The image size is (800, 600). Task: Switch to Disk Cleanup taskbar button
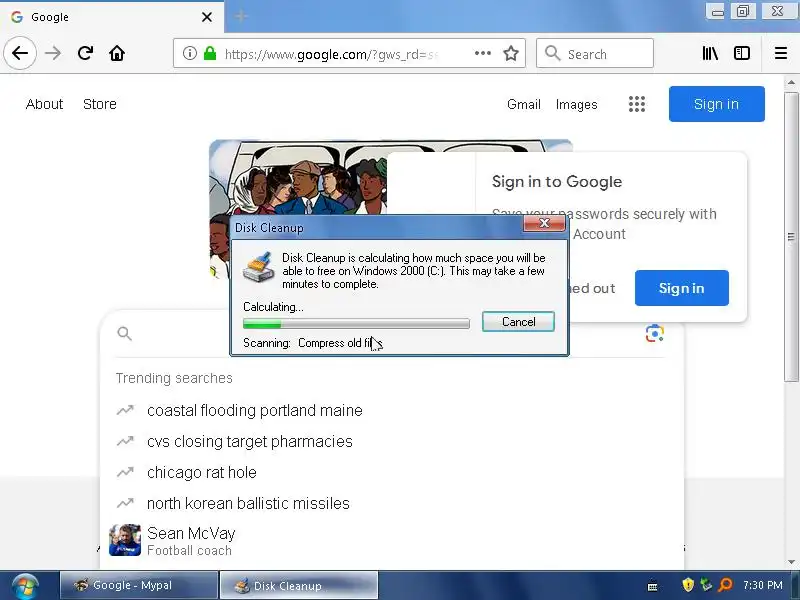299,585
